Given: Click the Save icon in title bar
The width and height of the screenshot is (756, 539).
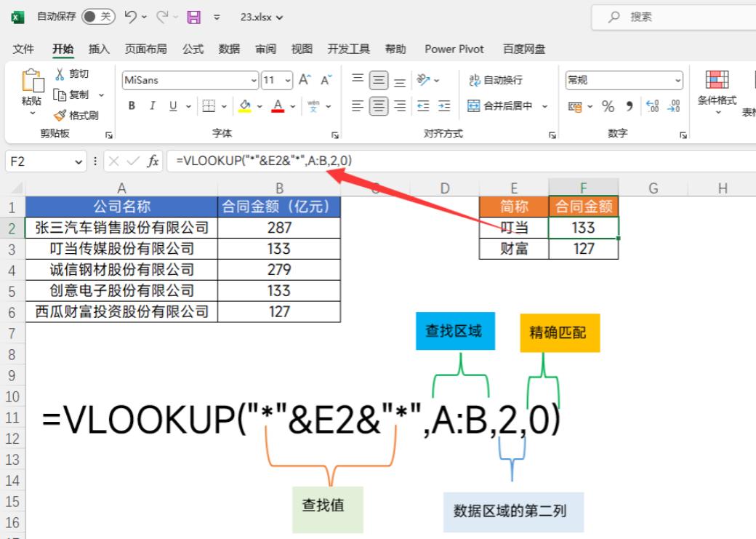Looking at the screenshot, I should click(193, 17).
